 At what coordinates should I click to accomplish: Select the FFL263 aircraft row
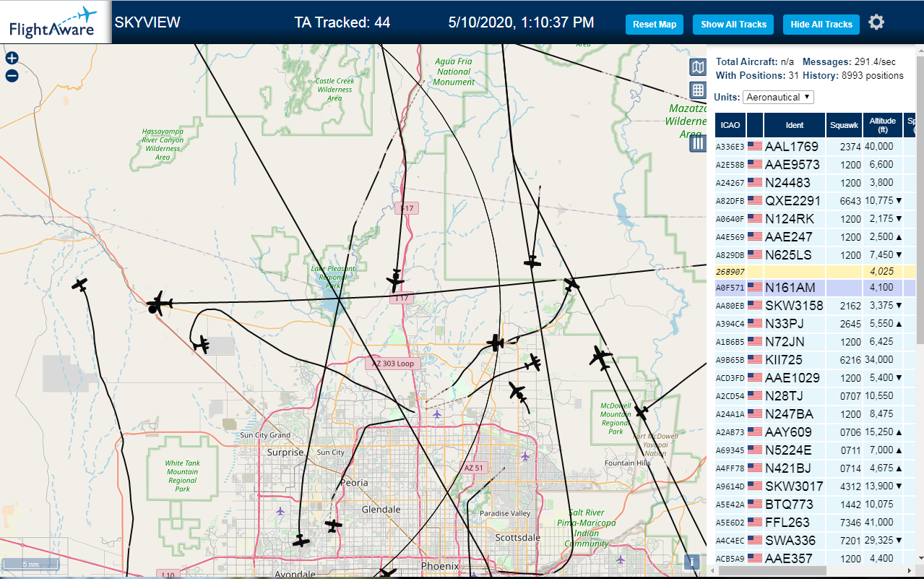coord(815,522)
